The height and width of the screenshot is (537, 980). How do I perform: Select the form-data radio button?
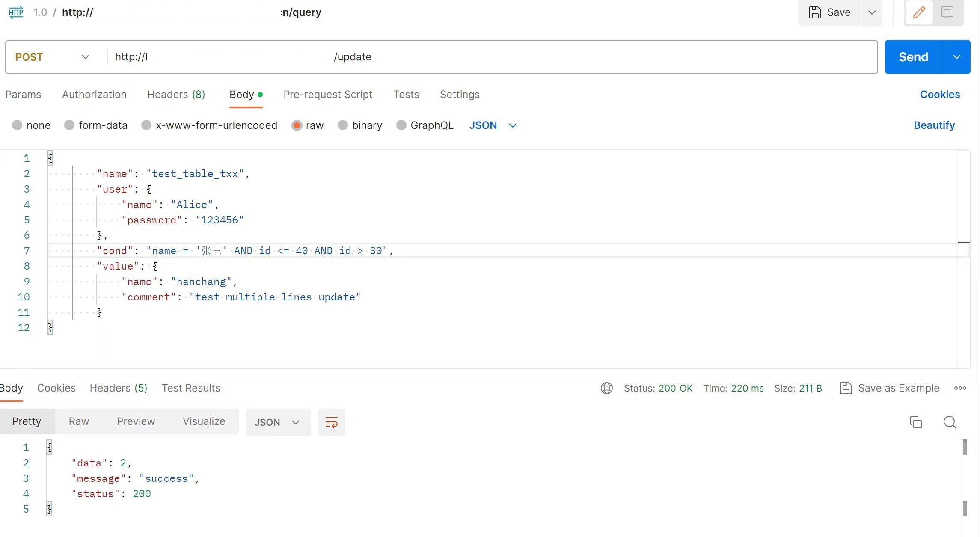pyautogui.click(x=69, y=125)
